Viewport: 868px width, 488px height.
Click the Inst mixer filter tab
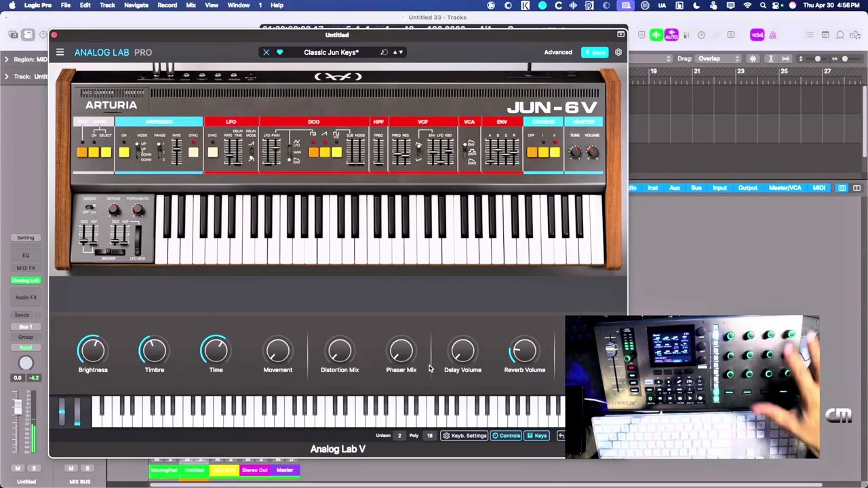pos(652,188)
